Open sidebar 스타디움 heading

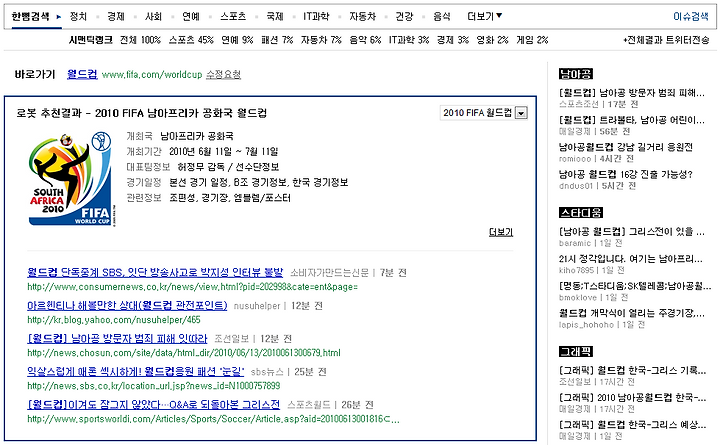click(x=581, y=213)
